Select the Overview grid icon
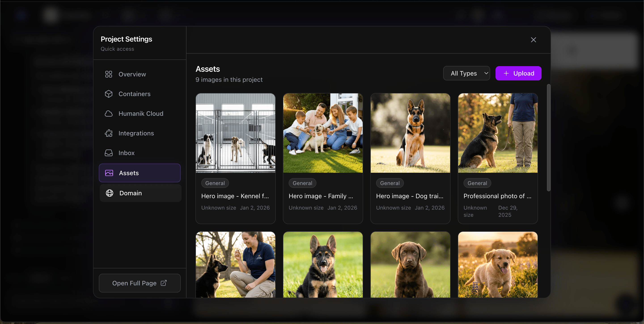The image size is (644, 324). [x=109, y=74]
